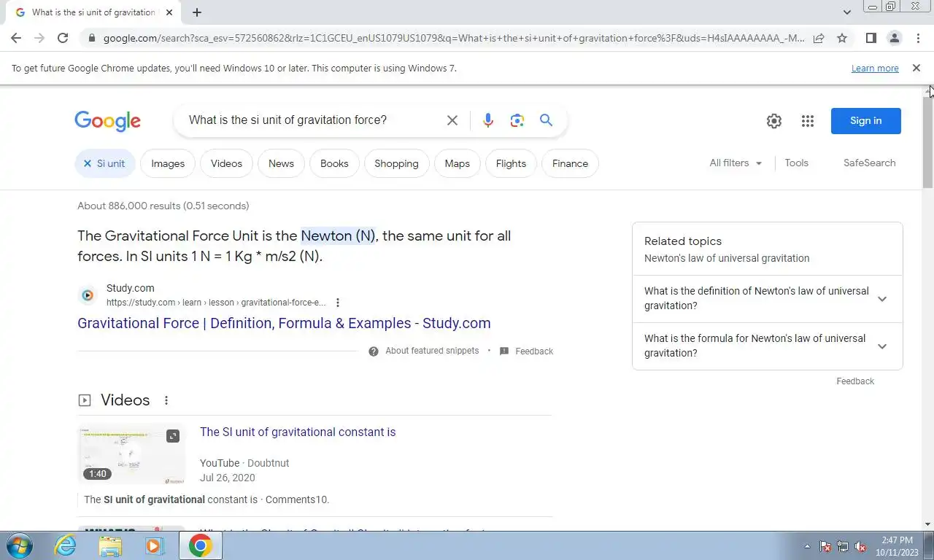The width and height of the screenshot is (934, 560).
Task: Open the Google apps grid icon
Action: point(807,121)
